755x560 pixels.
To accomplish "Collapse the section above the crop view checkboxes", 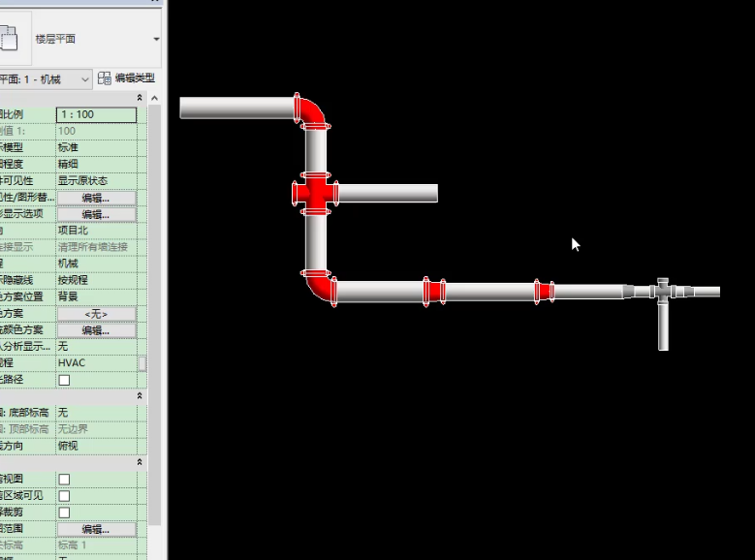I will pyautogui.click(x=140, y=462).
